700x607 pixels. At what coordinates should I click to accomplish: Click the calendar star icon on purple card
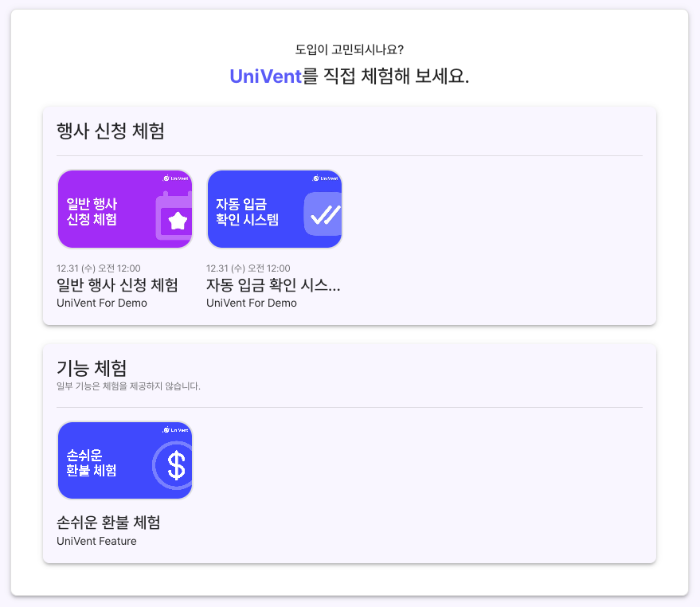[174, 216]
